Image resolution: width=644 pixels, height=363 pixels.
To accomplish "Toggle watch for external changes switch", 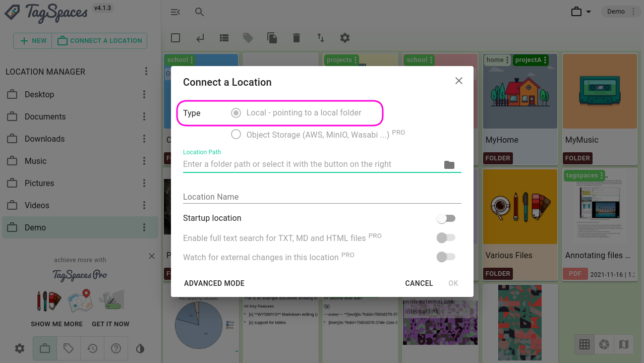I will 446,257.
